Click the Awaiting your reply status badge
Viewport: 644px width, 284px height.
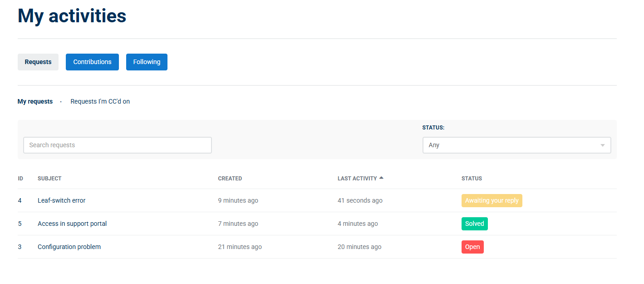(492, 200)
